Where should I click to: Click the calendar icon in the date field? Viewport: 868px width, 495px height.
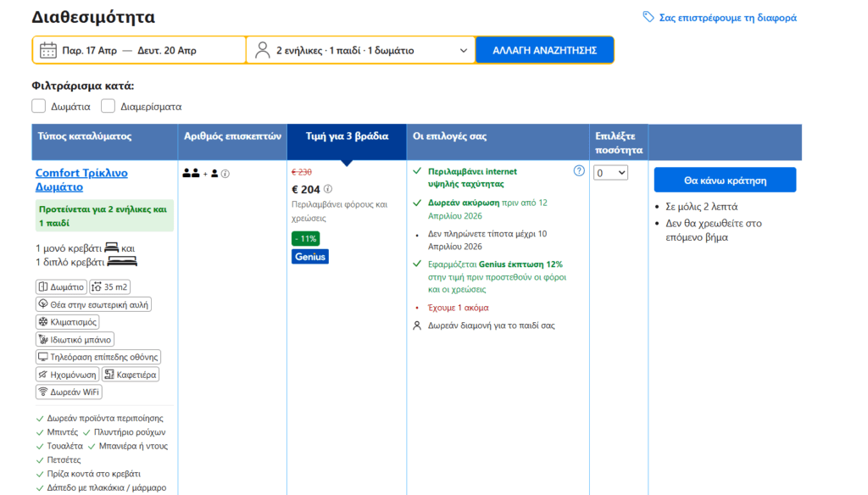pyautogui.click(x=48, y=50)
